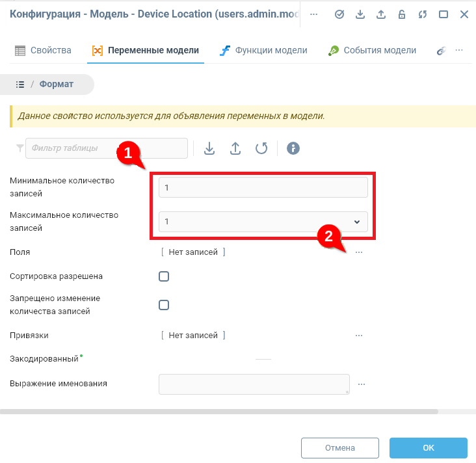Click the Фильтр таблицы input field
The height and width of the screenshot is (463, 476).
pos(107,148)
